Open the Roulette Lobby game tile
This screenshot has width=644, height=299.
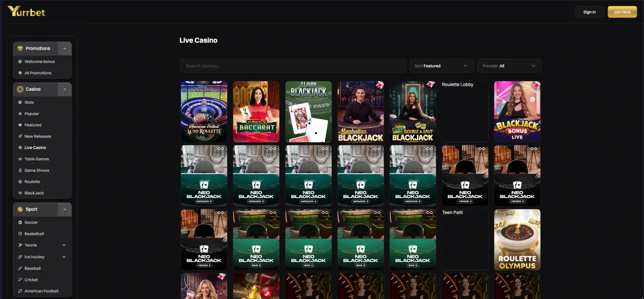click(465, 112)
